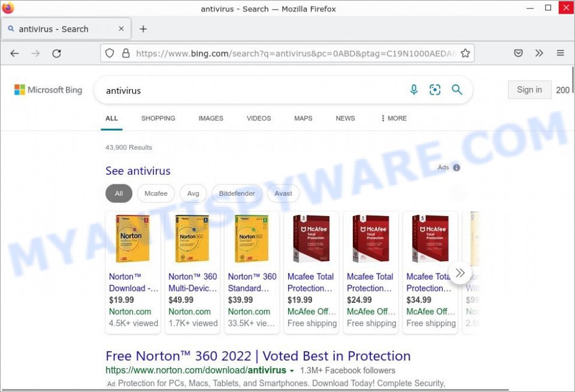Screen dimensions: 575x392
Task: Click the microphone voice search icon
Action: [414, 90]
